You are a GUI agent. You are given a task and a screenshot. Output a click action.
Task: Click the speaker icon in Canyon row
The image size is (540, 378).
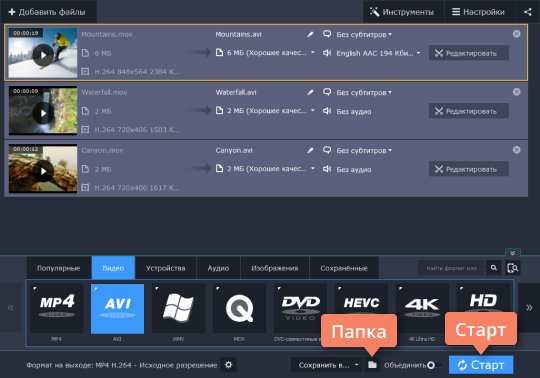[x=327, y=169]
